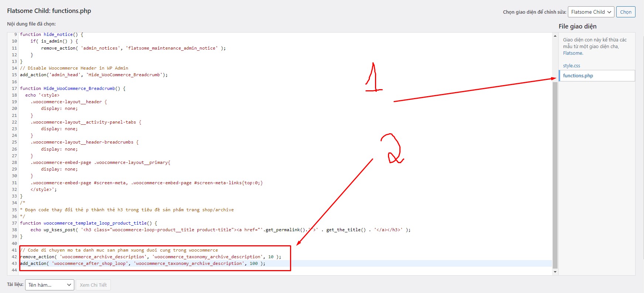Click the remove_action 'woocommerce_archive_description' line
The image size is (644, 293).
click(150, 257)
